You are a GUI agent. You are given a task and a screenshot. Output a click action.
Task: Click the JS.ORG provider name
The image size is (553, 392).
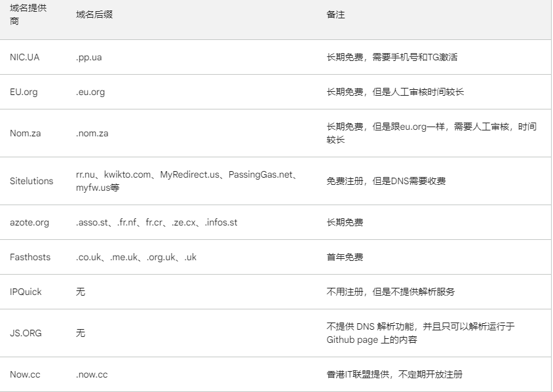[x=26, y=333]
